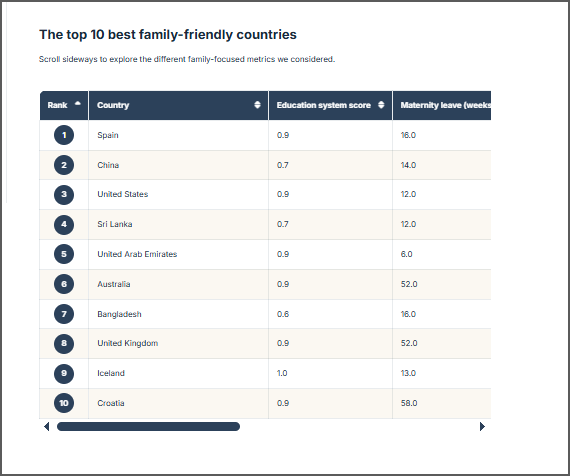Select the Bangladesh education score 0.6

[x=283, y=314]
